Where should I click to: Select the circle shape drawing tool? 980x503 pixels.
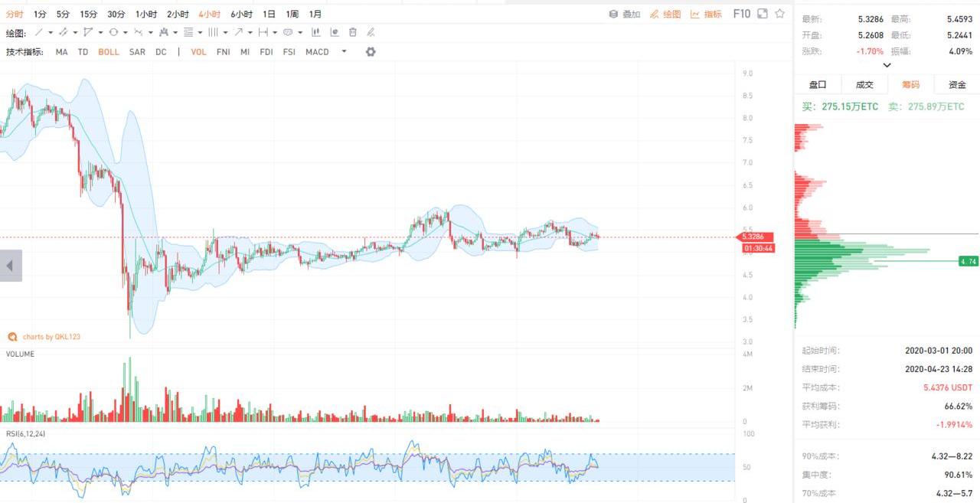[113, 32]
